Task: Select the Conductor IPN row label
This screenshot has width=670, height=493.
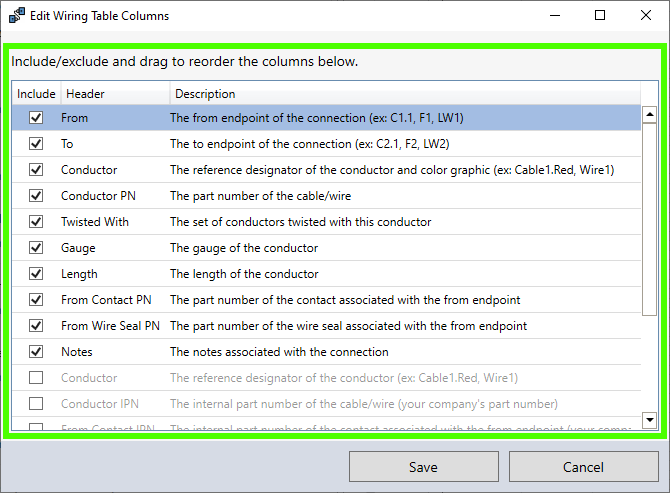Action: point(100,404)
